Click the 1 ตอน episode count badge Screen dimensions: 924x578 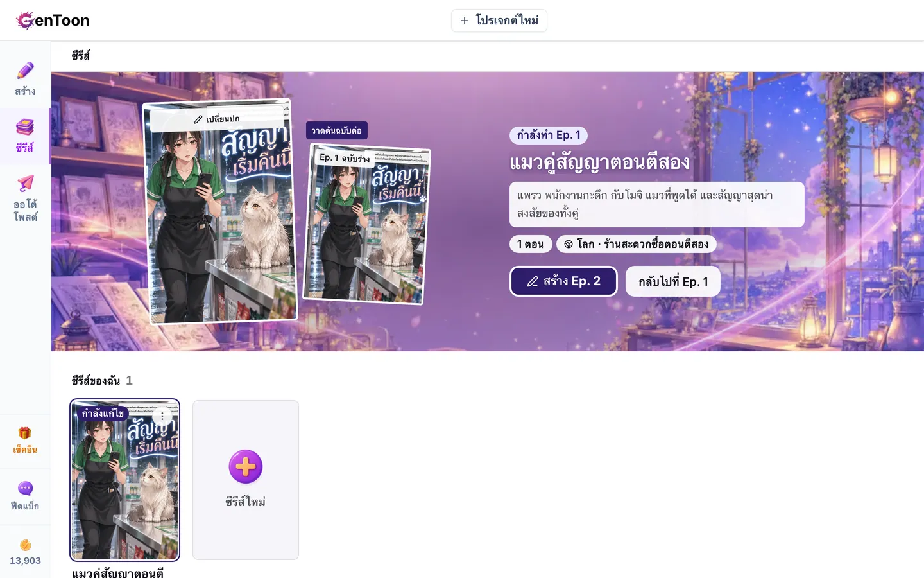pos(531,244)
